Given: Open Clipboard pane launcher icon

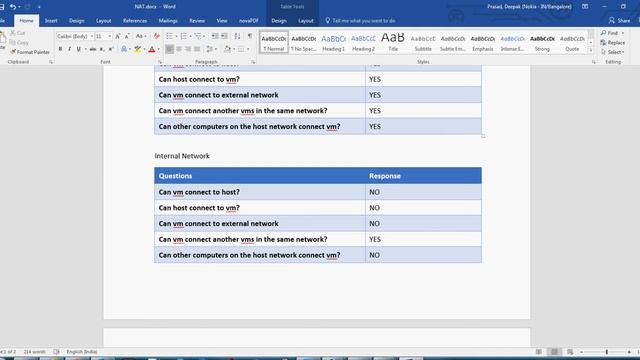Looking at the screenshot, I should pyautogui.click(x=51, y=62).
